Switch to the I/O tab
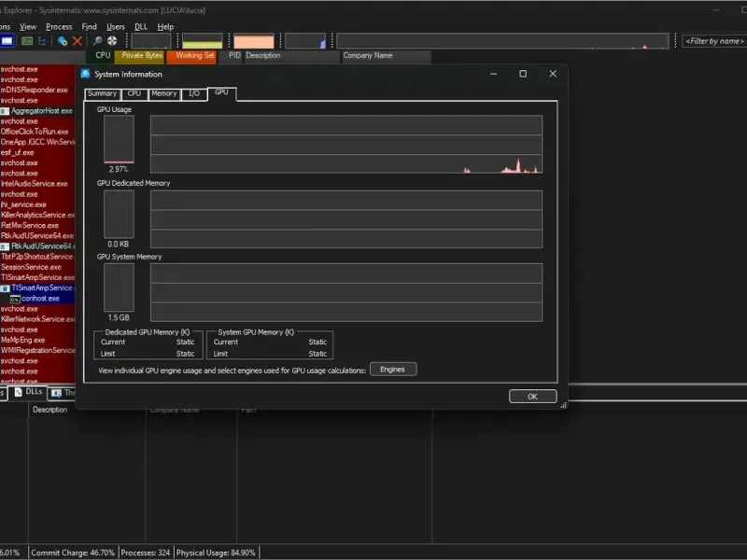Screen dimensions: 747x560 tap(194, 94)
